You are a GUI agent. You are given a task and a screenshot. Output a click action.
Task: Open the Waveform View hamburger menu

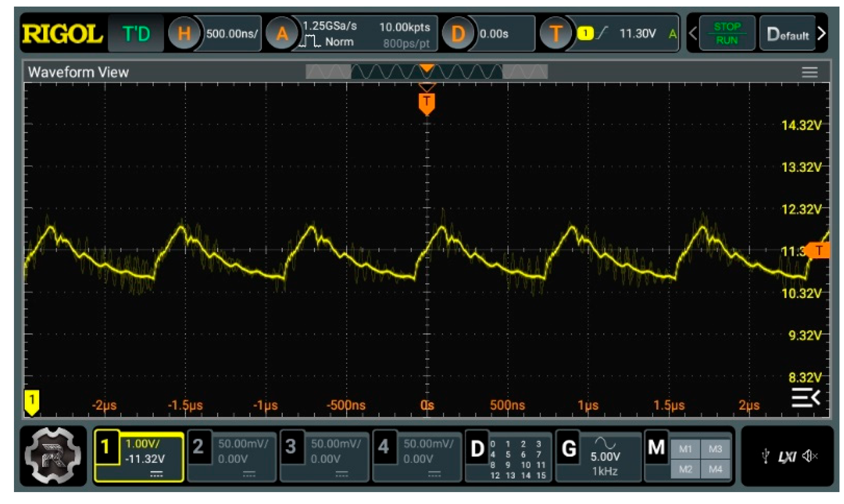(809, 72)
